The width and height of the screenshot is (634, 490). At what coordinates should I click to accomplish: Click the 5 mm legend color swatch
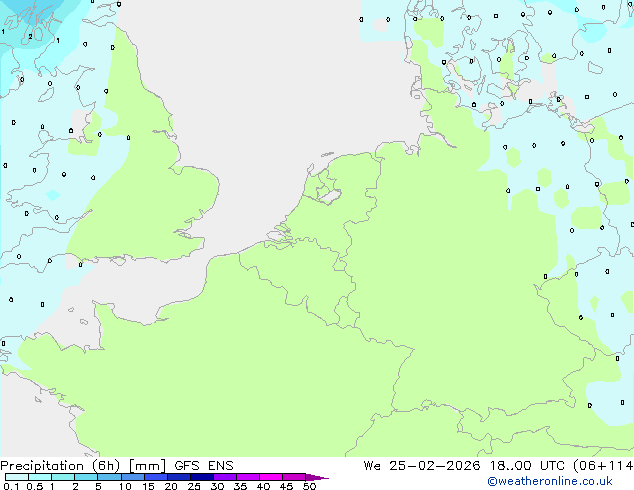(x=109, y=477)
